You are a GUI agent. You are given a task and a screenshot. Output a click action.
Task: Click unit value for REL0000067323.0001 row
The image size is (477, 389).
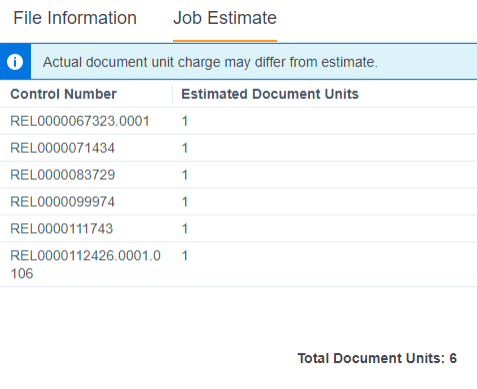(x=185, y=121)
